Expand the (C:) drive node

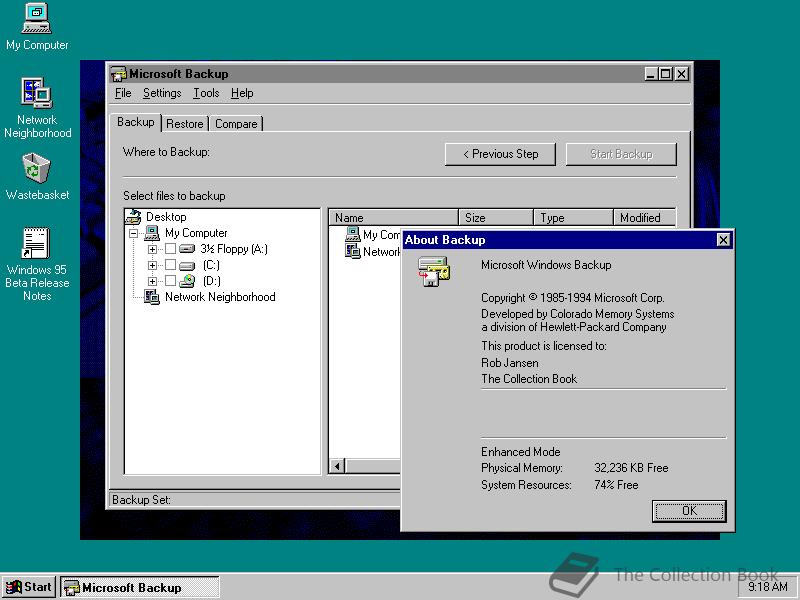click(152, 265)
